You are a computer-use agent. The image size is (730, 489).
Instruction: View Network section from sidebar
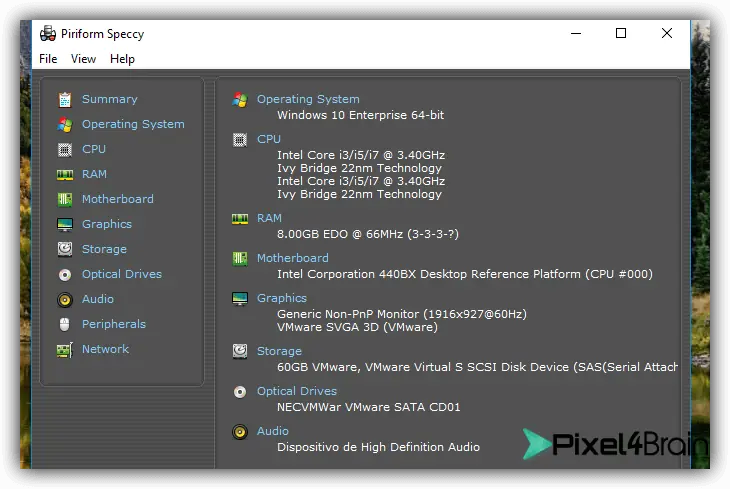[x=105, y=349]
